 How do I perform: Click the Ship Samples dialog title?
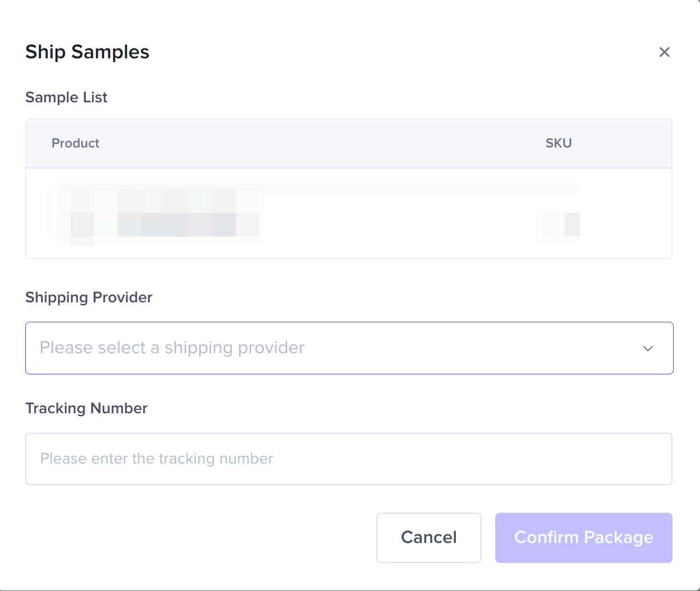point(87,53)
